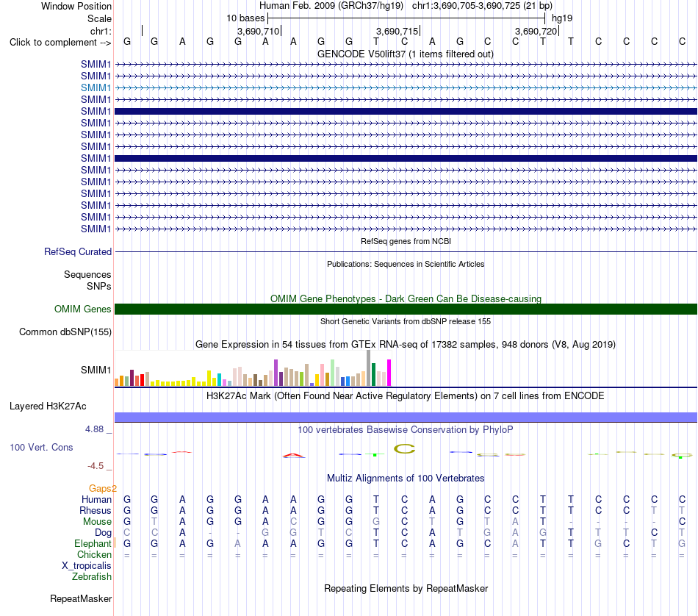Screen dimensions: 698x616
Task: Click the 'Zebrafish' alignment row label
Action: point(92,577)
